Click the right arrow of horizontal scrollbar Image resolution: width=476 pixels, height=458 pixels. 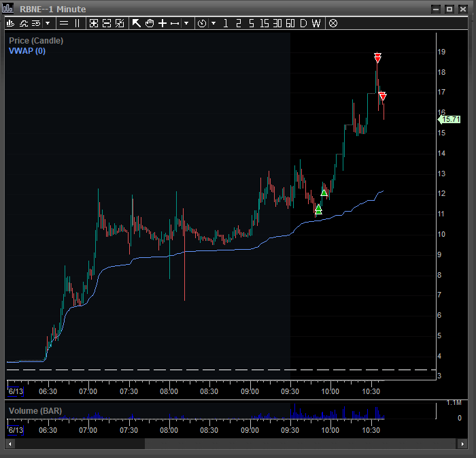click(462, 444)
